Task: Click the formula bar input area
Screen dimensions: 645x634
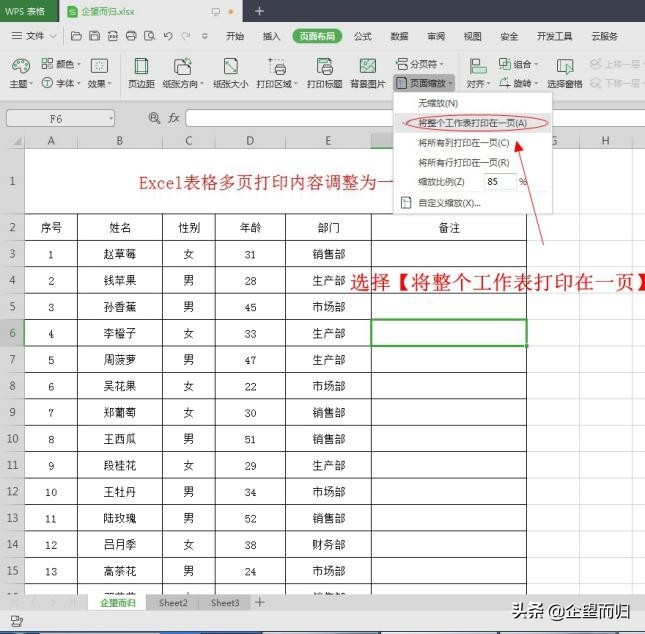Action: [289, 118]
